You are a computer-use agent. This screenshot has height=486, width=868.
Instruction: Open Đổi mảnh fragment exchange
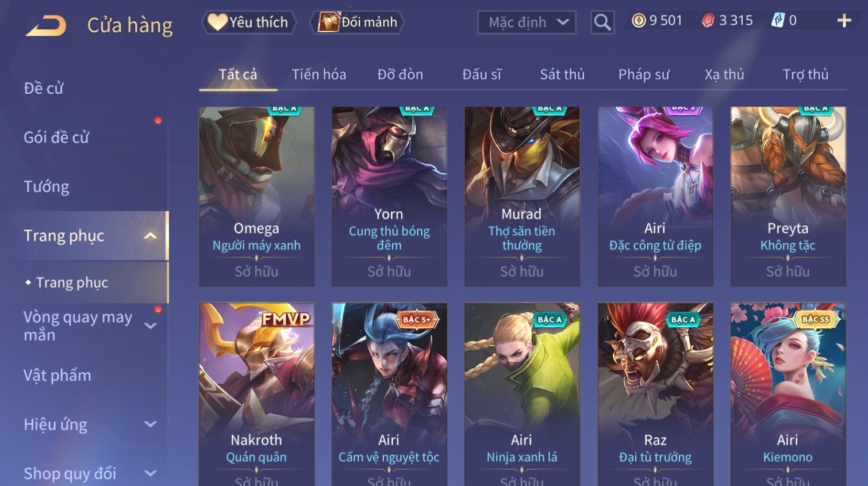[358, 22]
